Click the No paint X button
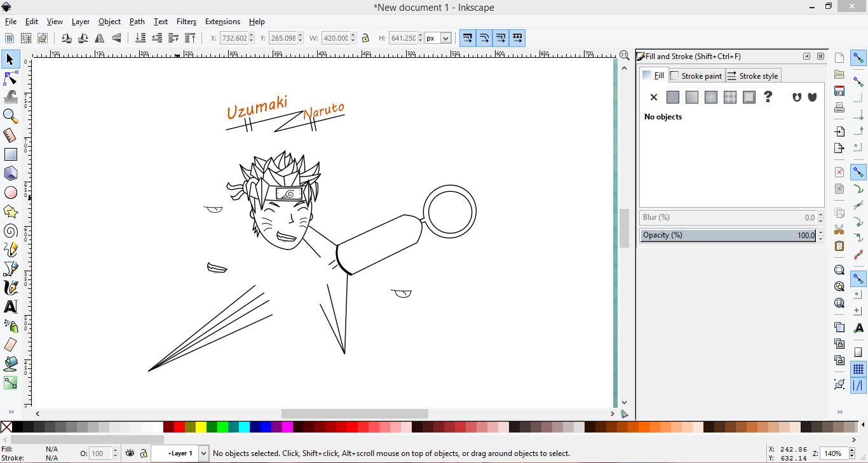868x463 pixels. pos(653,97)
